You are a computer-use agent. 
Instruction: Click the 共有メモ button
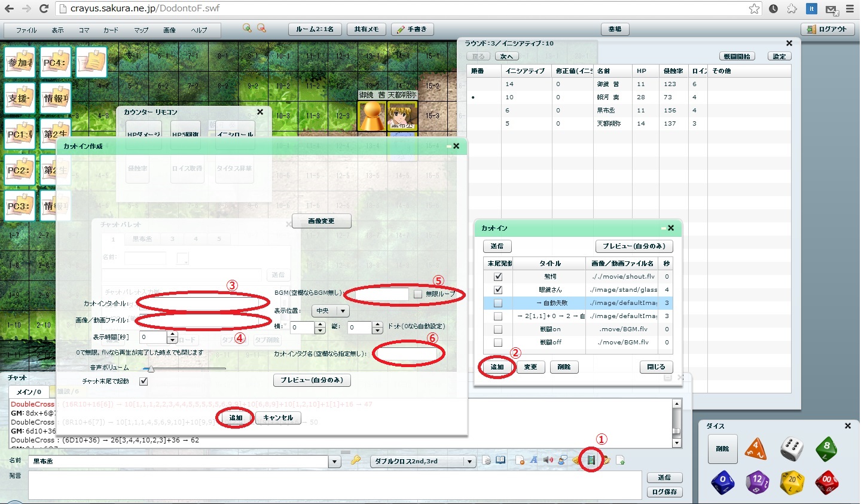(x=366, y=29)
